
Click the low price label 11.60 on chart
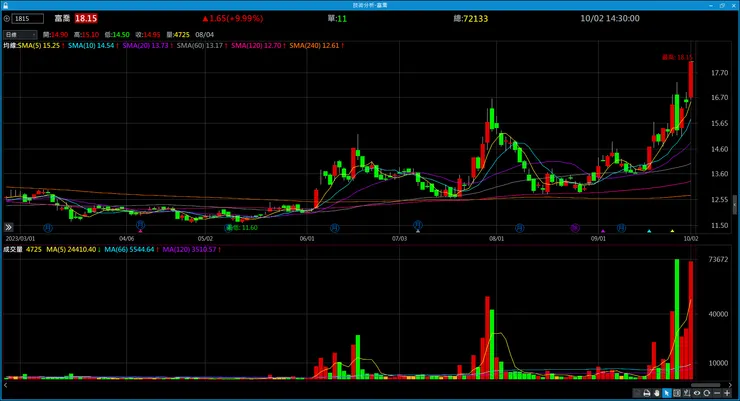(242, 227)
